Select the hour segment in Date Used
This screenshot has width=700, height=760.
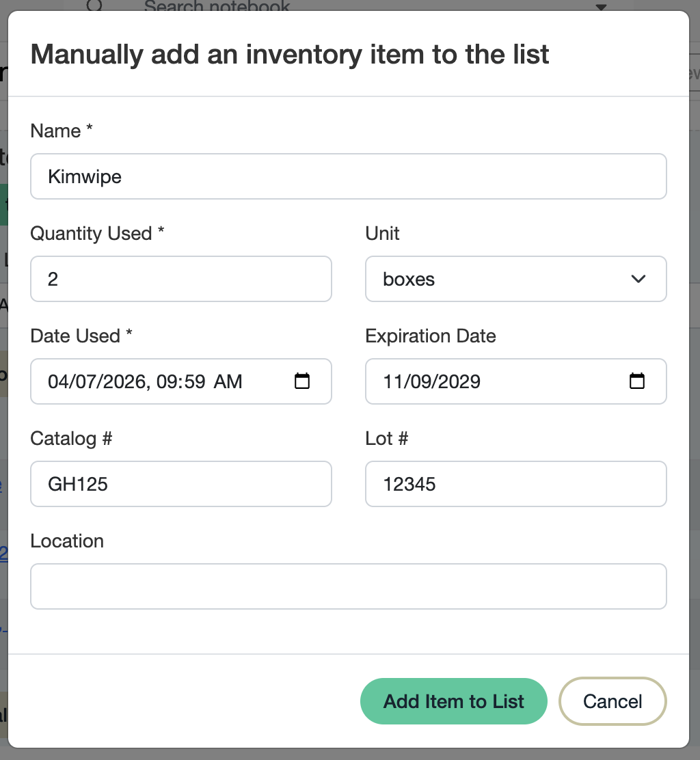(x=167, y=381)
